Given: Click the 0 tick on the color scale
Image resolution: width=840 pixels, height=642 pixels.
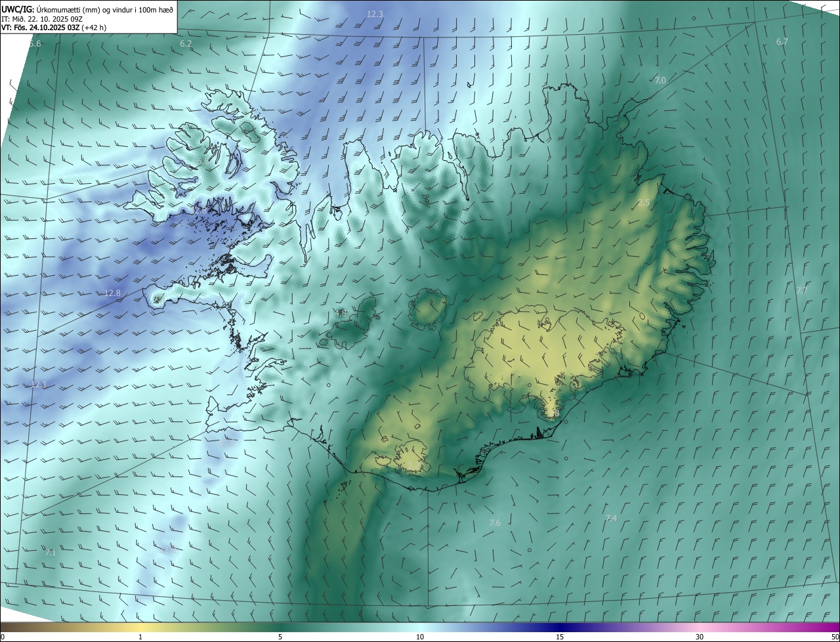Looking at the screenshot, I should point(3,637).
